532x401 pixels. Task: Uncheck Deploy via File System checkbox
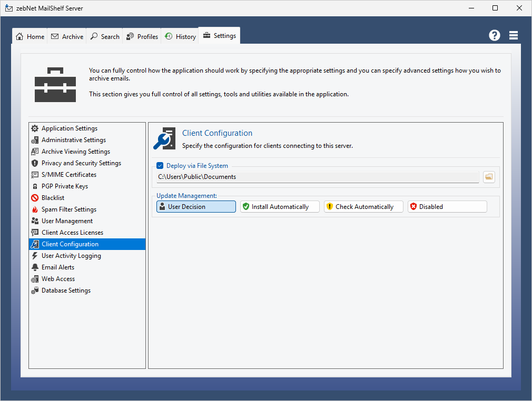[160, 166]
